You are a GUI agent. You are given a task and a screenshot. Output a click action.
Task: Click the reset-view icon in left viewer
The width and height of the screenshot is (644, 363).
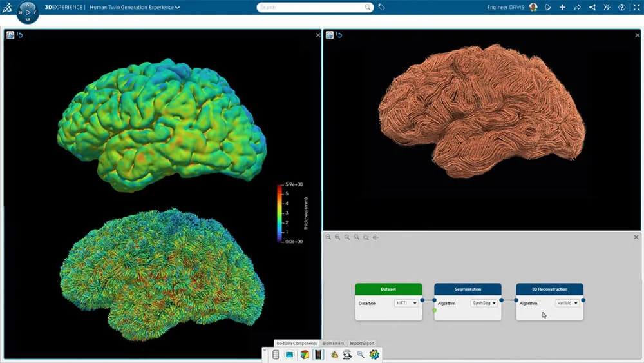(x=20, y=35)
